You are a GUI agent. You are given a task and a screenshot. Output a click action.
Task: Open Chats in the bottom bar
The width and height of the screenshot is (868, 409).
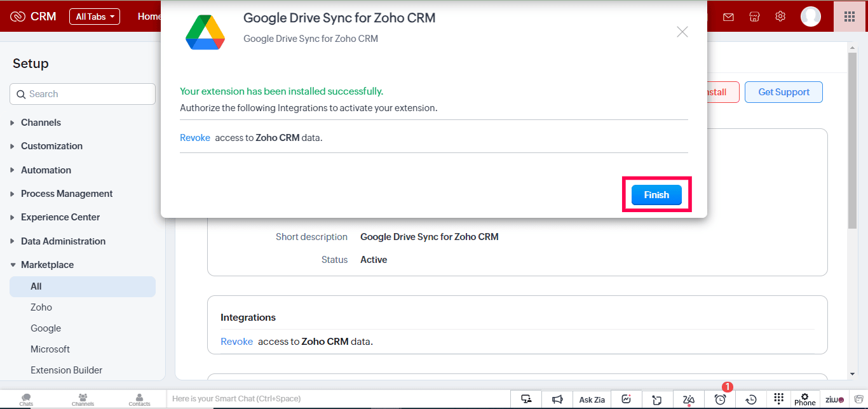26,399
